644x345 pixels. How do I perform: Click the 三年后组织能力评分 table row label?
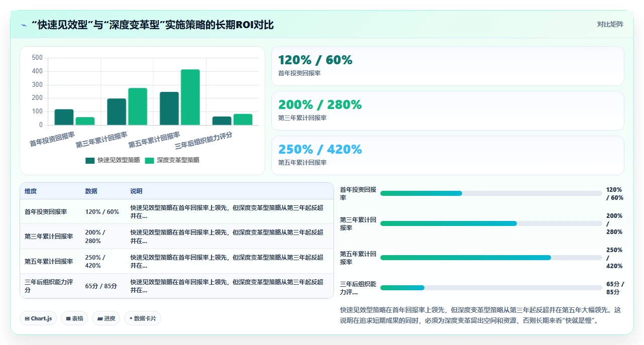(x=49, y=286)
